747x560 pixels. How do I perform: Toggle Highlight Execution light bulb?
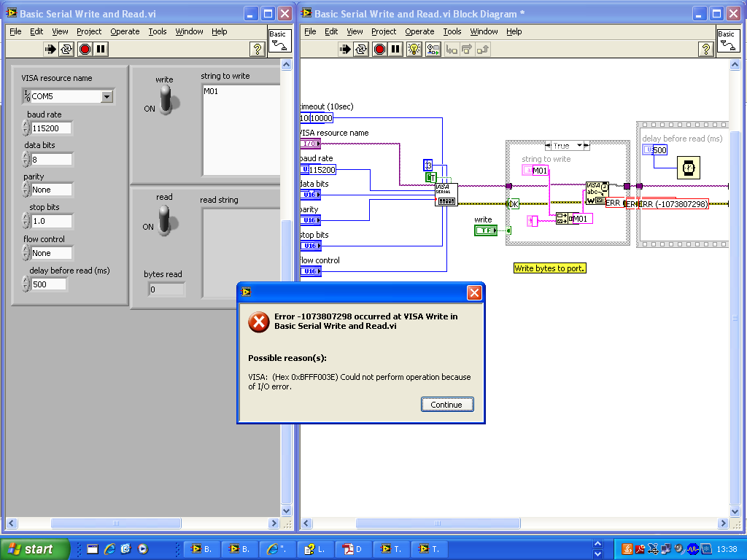pyautogui.click(x=414, y=49)
